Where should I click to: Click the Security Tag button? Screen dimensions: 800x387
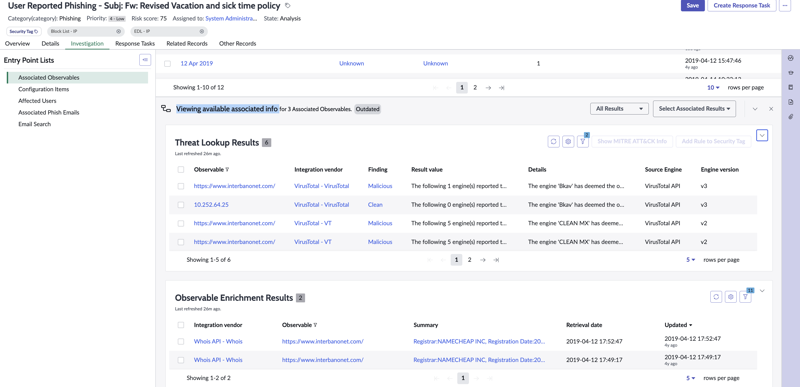coord(24,31)
